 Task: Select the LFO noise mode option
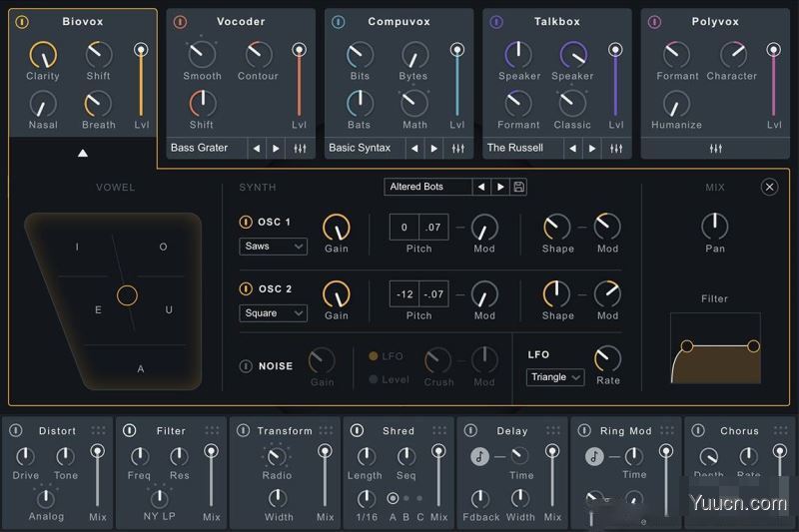(x=373, y=356)
